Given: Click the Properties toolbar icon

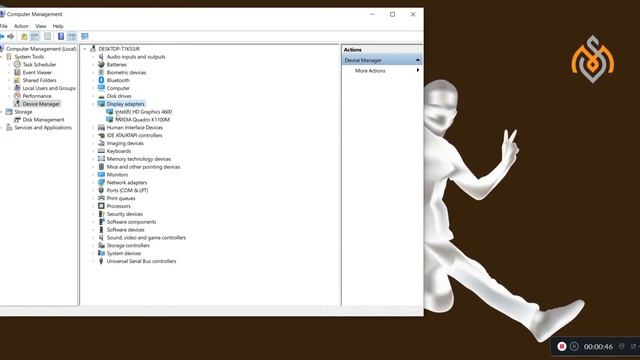Looking at the screenshot, I should pyautogui.click(x=48, y=37).
